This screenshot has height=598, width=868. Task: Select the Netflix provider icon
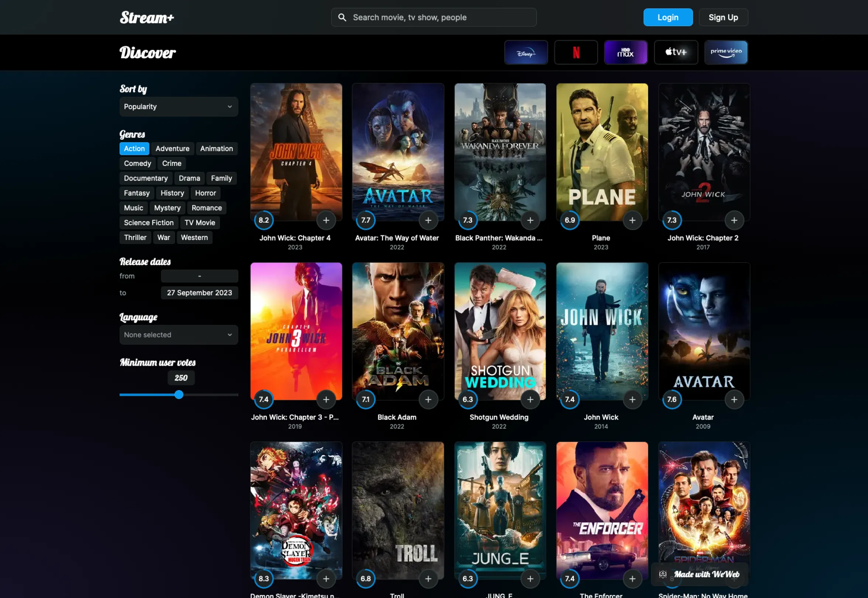click(x=576, y=52)
